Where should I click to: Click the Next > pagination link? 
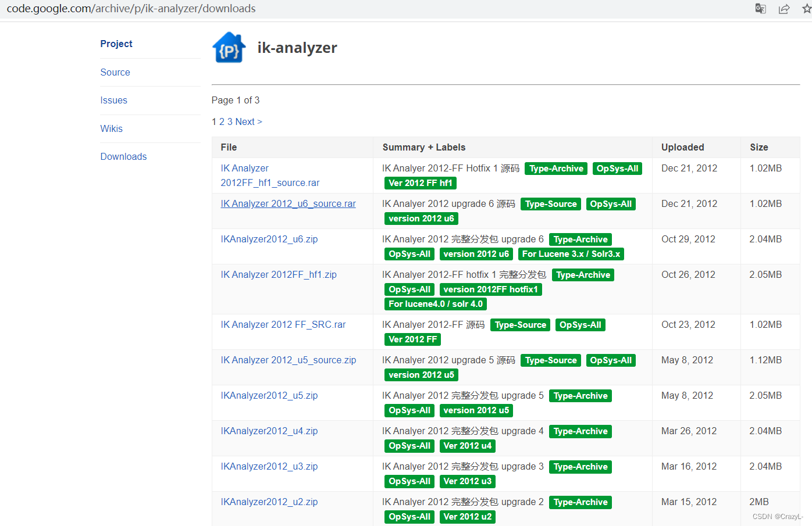249,121
